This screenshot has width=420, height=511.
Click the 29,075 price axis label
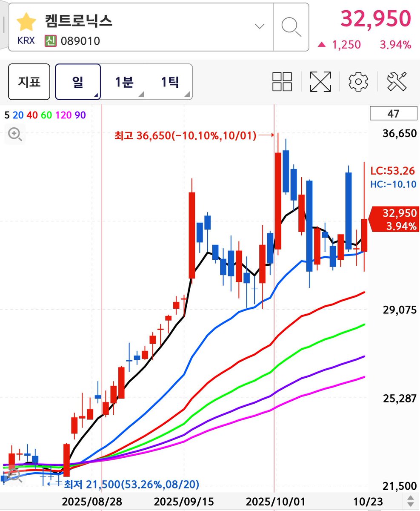400,310
